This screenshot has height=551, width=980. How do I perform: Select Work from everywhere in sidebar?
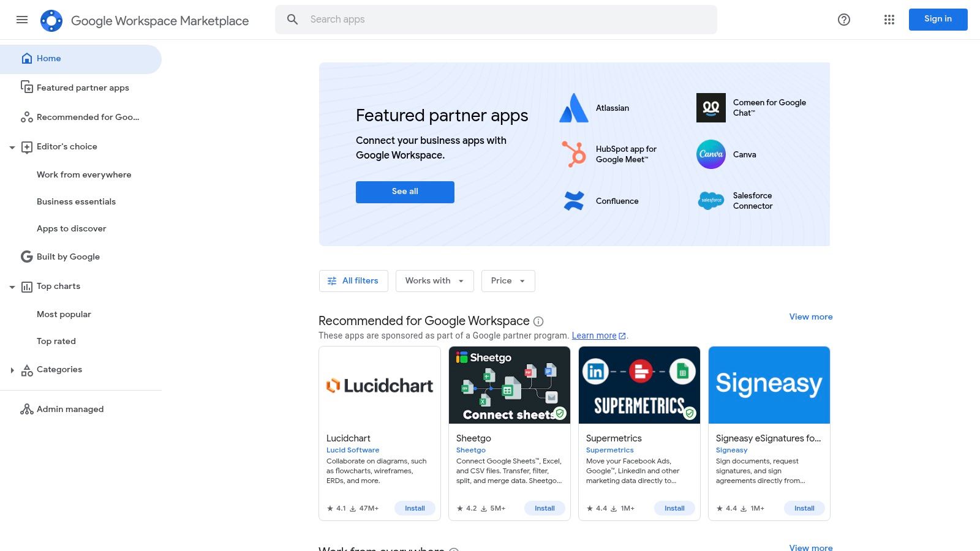pyautogui.click(x=84, y=174)
